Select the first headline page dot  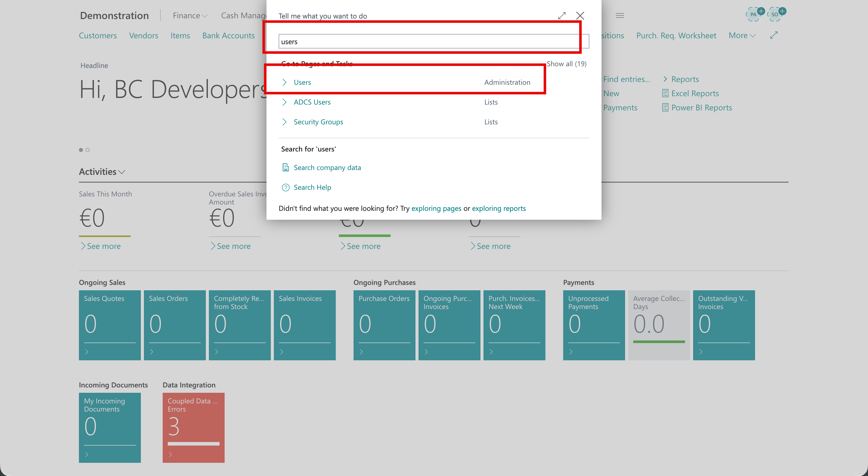(81, 150)
